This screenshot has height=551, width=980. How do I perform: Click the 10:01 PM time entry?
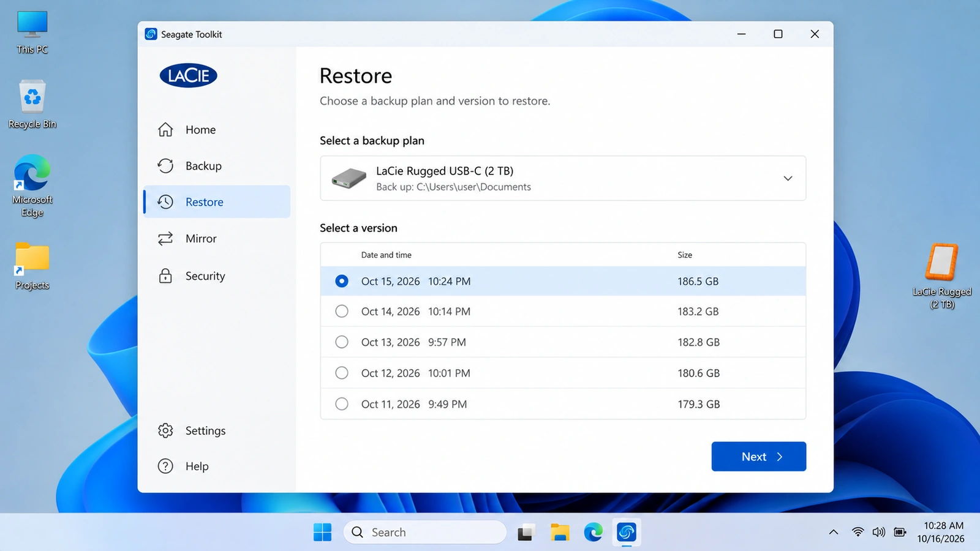pyautogui.click(x=450, y=373)
